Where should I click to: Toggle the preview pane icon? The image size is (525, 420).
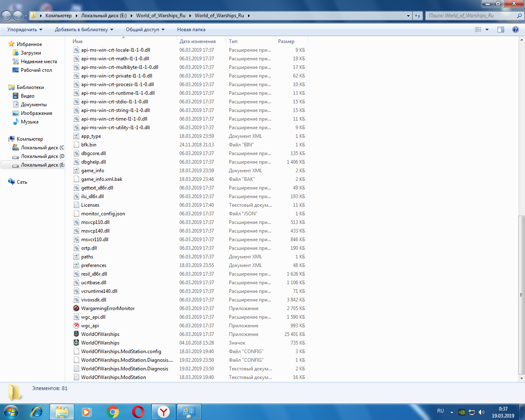[501, 30]
